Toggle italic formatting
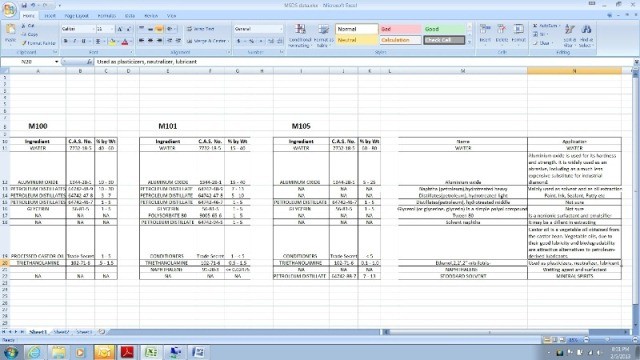This screenshot has width=640, height=360. 75,41
